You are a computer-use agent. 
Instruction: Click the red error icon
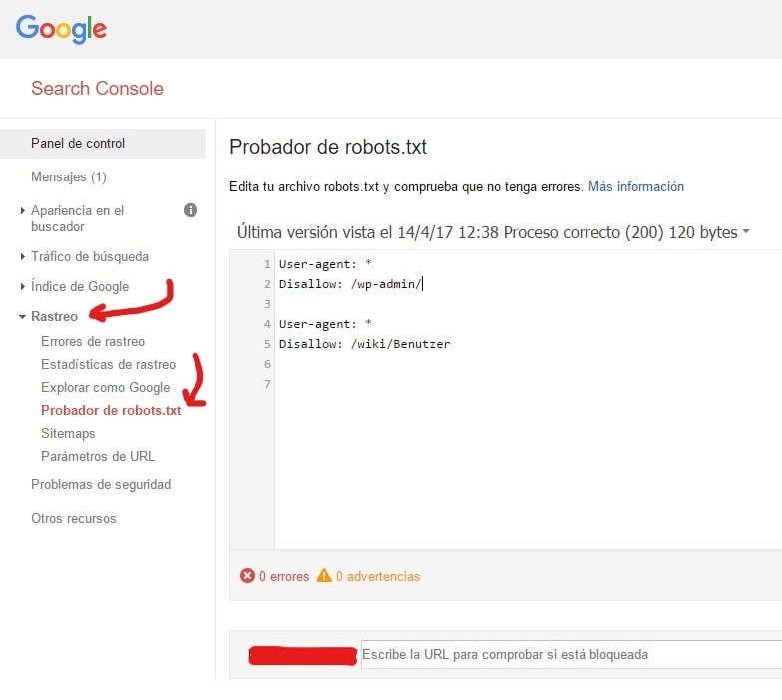tap(247, 576)
